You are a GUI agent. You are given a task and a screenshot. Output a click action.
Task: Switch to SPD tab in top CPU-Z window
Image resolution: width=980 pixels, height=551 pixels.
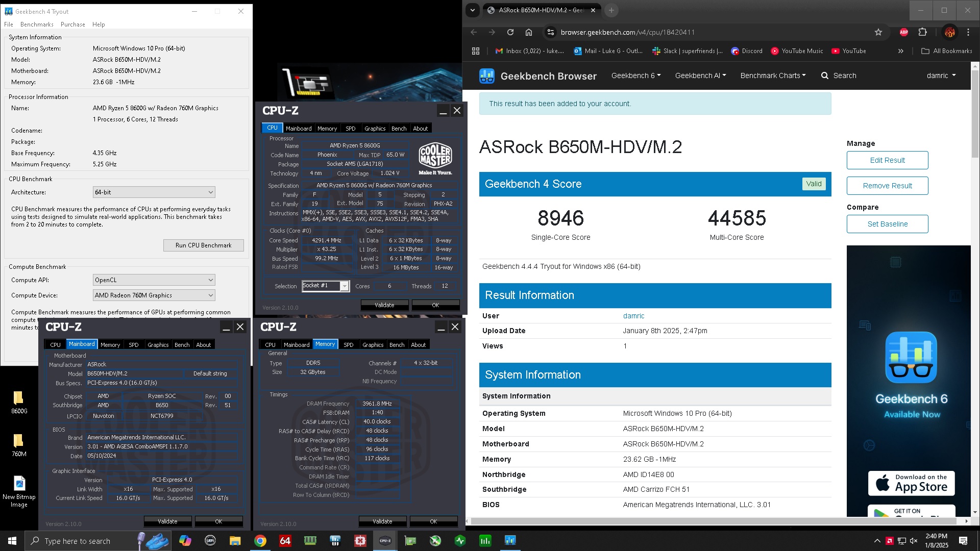(x=350, y=129)
